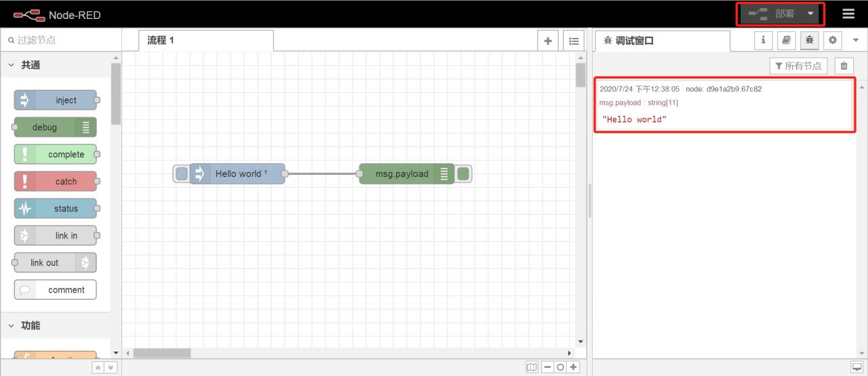Click the canvas horizontal scrollbar thumb
The width and height of the screenshot is (868, 376).
click(x=162, y=353)
